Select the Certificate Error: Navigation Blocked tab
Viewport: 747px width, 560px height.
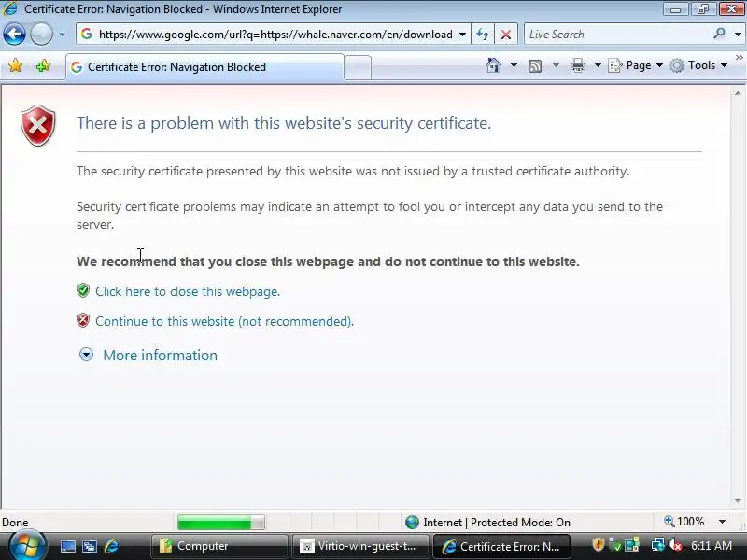tap(204, 67)
